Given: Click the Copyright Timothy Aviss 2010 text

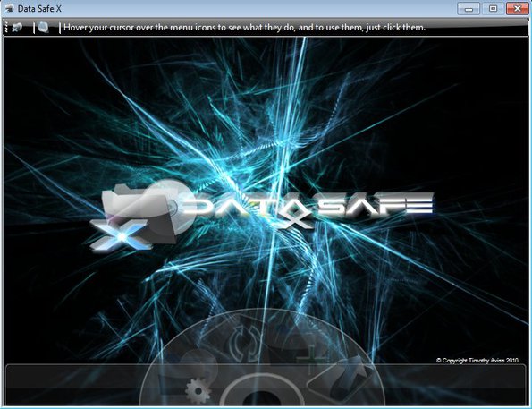Looking at the screenshot, I should [477, 361].
